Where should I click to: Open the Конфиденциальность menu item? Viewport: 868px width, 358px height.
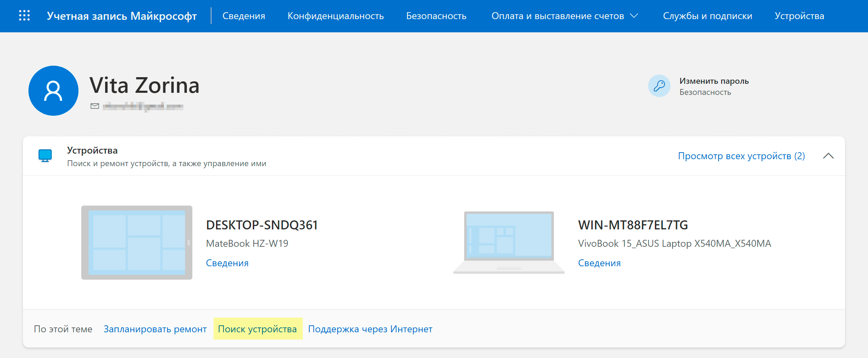[336, 16]
